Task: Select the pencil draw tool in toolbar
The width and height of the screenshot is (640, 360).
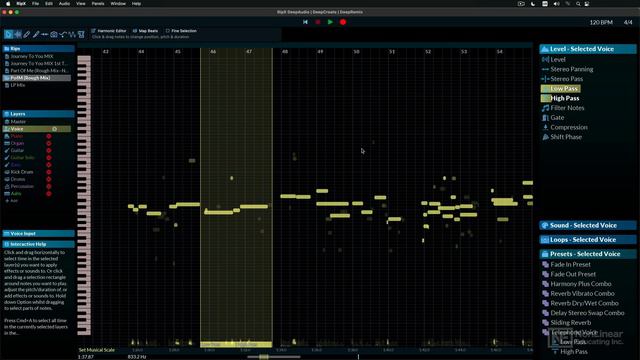Action: click(x=27, y=35)
